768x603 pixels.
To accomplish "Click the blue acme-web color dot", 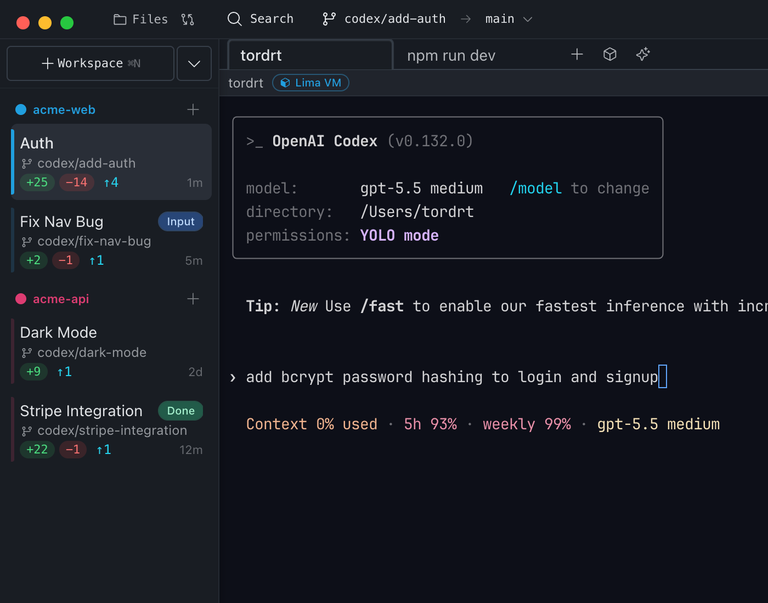I will [21, 109].
